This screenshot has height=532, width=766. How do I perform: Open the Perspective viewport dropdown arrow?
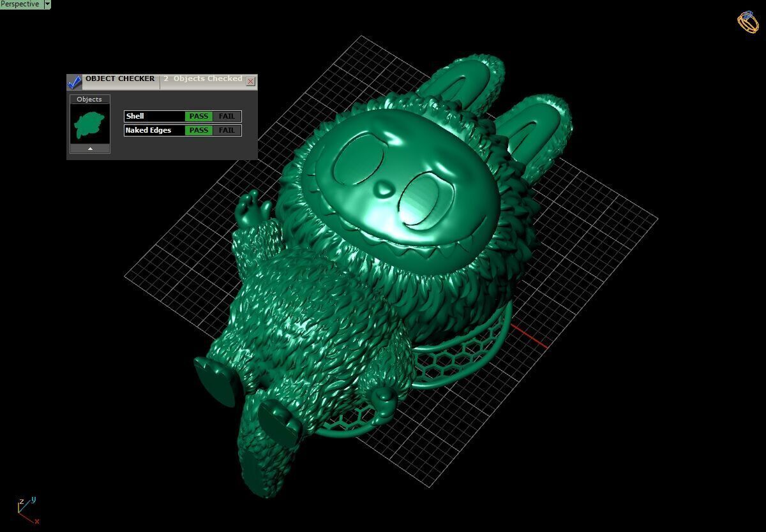click(x=47, y=4)
